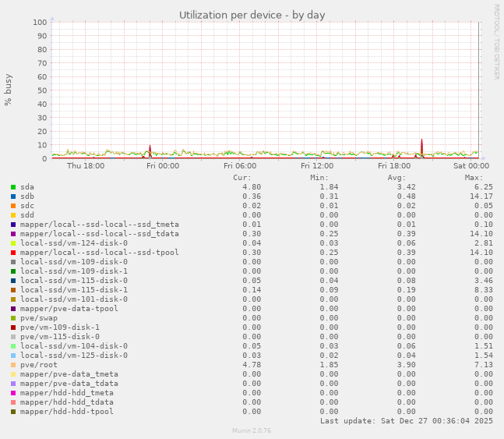
Task: Click the 'sdd' legend label
Action: [27, 215]
